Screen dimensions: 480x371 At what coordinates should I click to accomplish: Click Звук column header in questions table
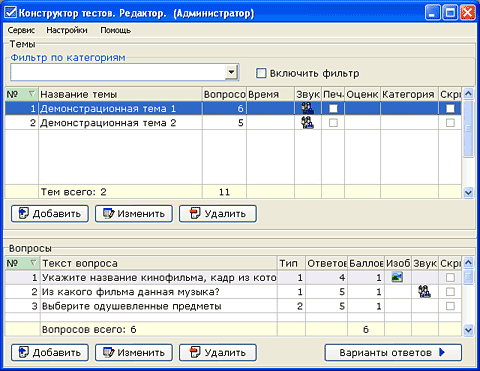(x=425, y=263)
